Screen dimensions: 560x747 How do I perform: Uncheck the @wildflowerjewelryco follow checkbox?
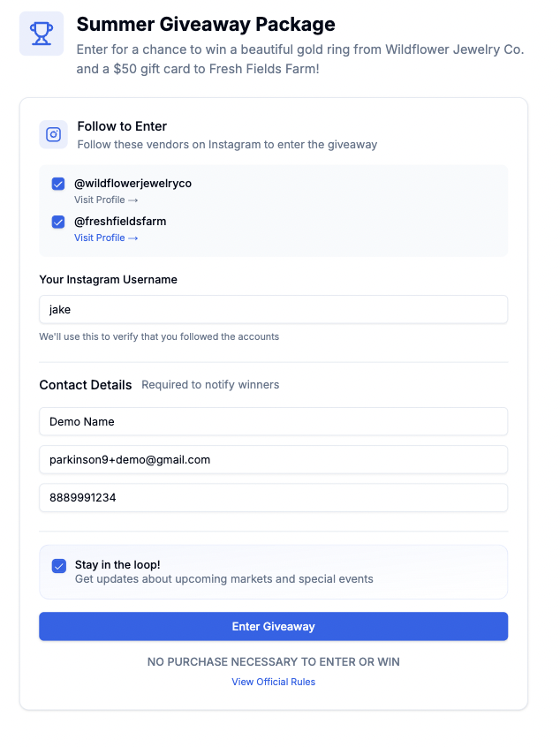58,184
